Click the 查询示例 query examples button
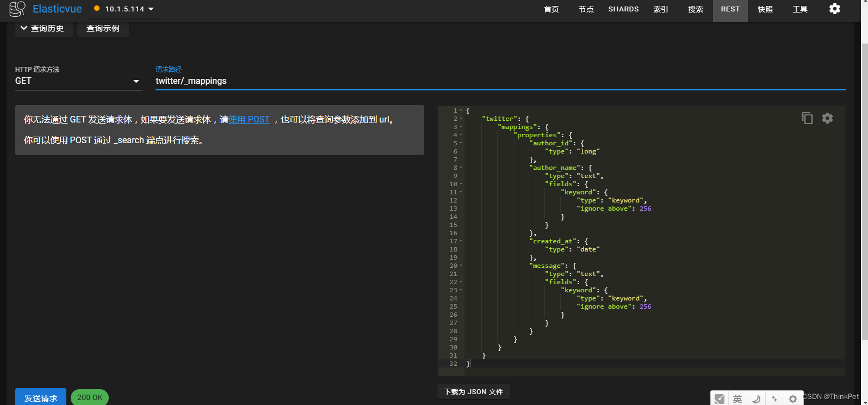 coord(103,28)
